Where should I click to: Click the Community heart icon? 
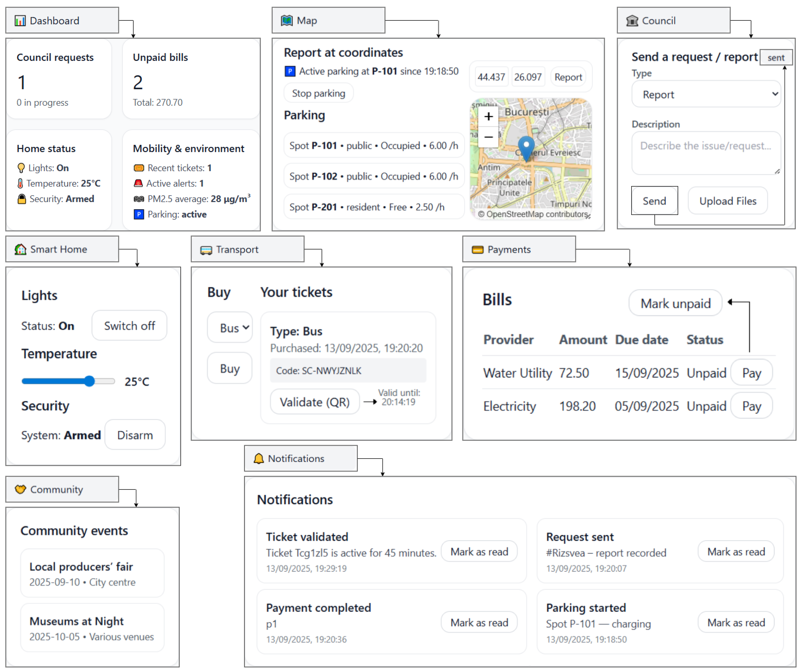pos(20,490)
